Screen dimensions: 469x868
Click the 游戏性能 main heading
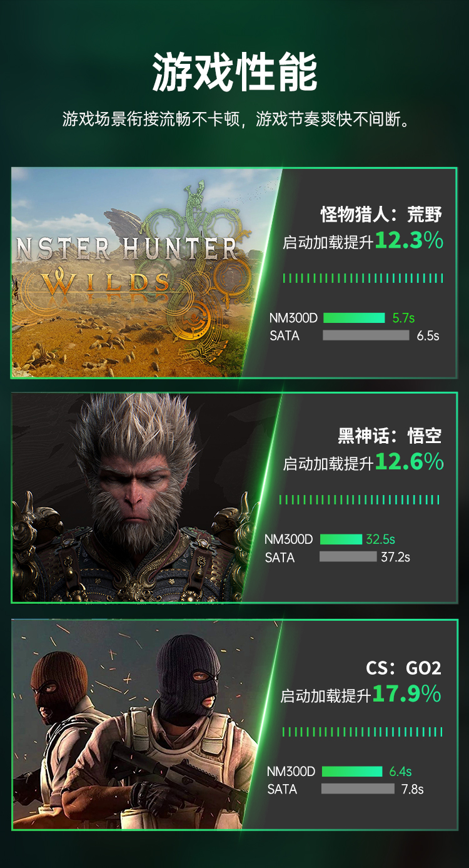pyautogui.click(x=234, y=72)
